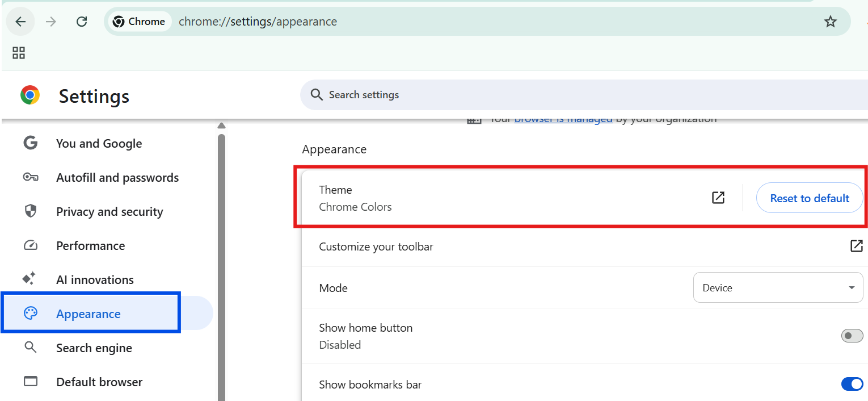Open You and Google settings

pos(99,144)
